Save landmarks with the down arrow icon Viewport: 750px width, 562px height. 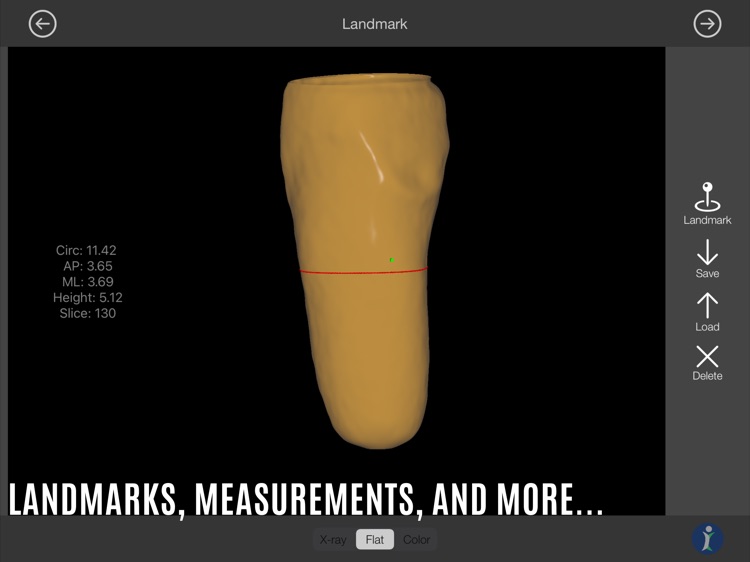(x=707, y=259)
